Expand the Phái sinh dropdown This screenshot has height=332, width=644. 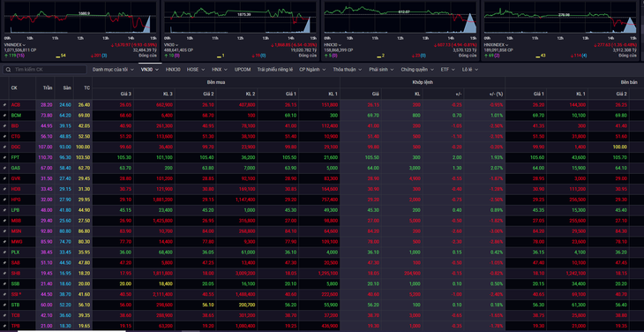pos(381,70)
